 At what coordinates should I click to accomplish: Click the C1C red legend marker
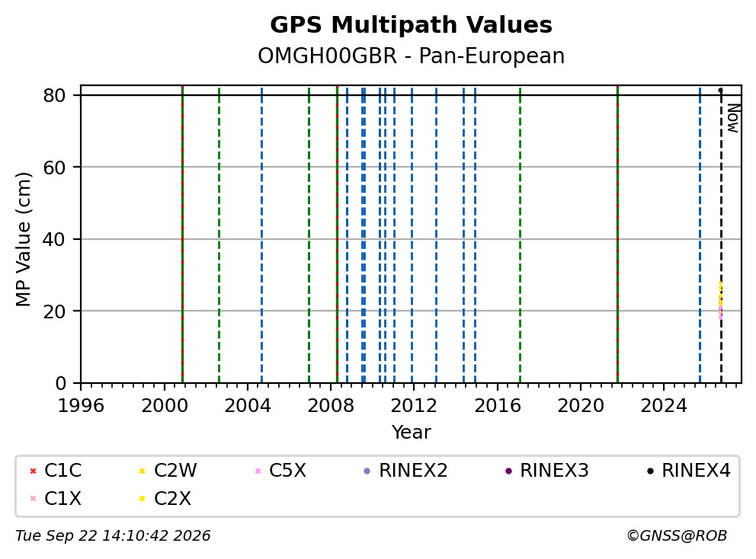pyautogui.click(x=34, y=471)
